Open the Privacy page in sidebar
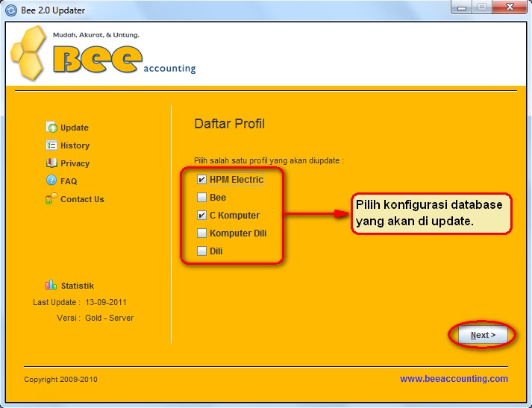Screen dimensions: 532x408 point(75,163)
